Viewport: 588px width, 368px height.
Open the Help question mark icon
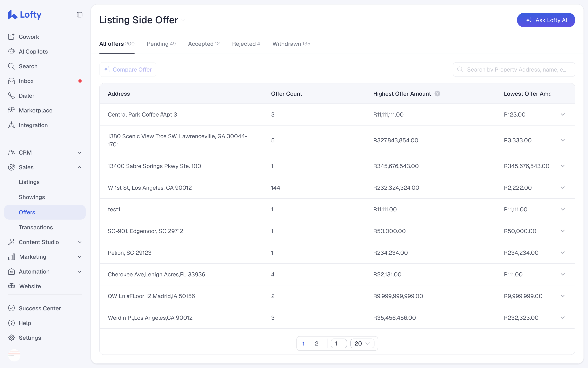pyautogui.click(x=11, y=323)
